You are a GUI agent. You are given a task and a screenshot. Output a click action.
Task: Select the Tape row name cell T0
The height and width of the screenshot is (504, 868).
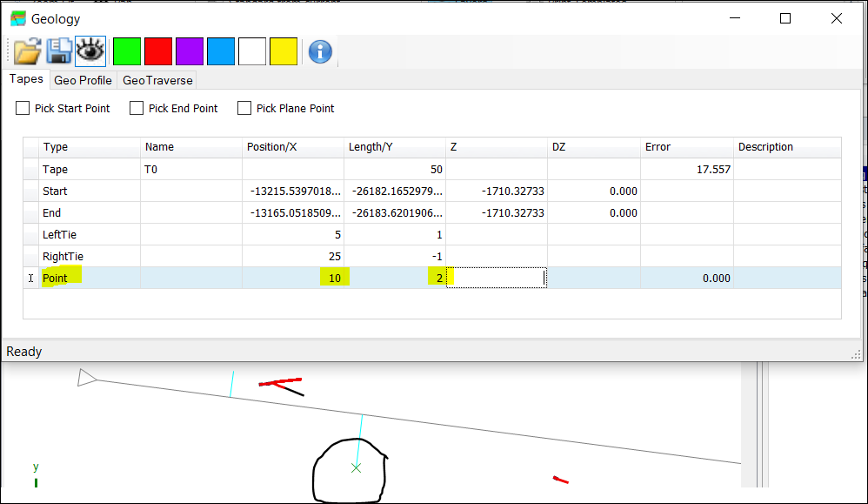[190, 170]
